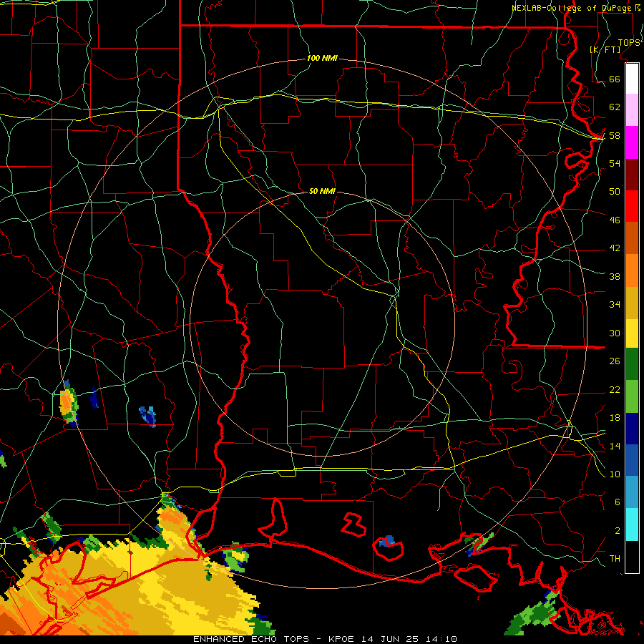The height and width of the screenshot is (644, 644).
Task: Select the light green swatch in the legend
Action: (x=632, y=396)
